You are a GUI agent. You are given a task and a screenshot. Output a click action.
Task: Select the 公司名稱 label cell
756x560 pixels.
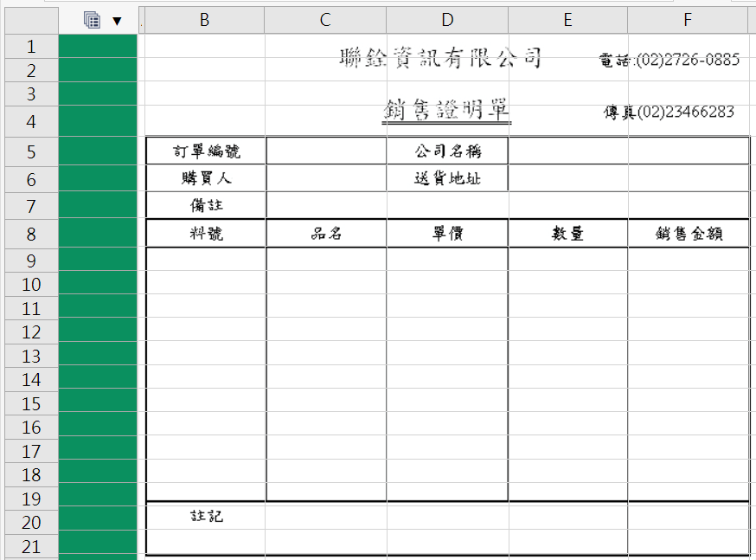pyautogui.click(x=447, y=151)
